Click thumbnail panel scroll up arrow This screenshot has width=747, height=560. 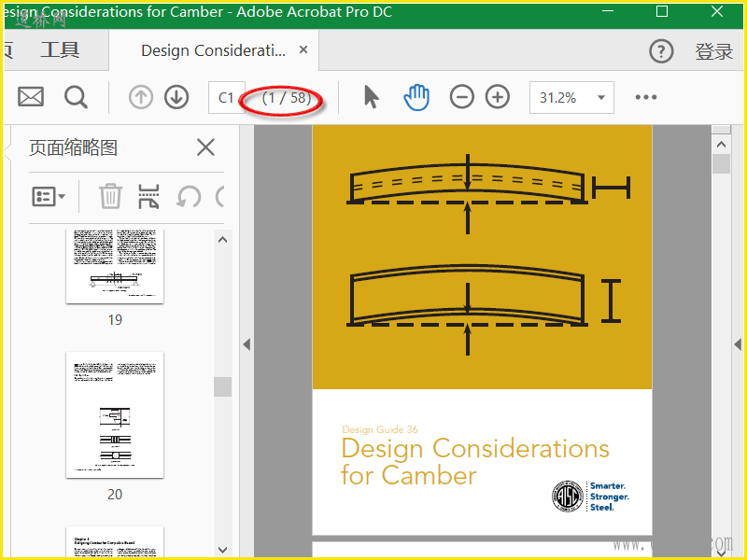pyautogui.click(x=222, y=240)
